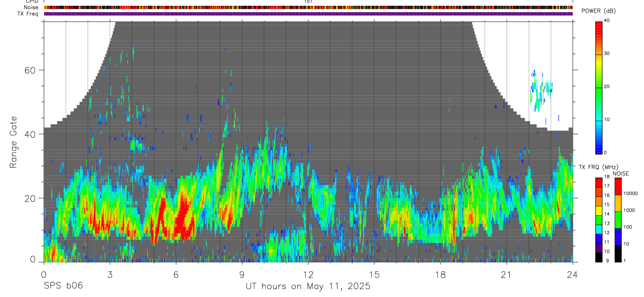Viewport: 644px width, 297px height.
Task: Click the 20 label on the Range Gate axis
Action: coord(33,198)
